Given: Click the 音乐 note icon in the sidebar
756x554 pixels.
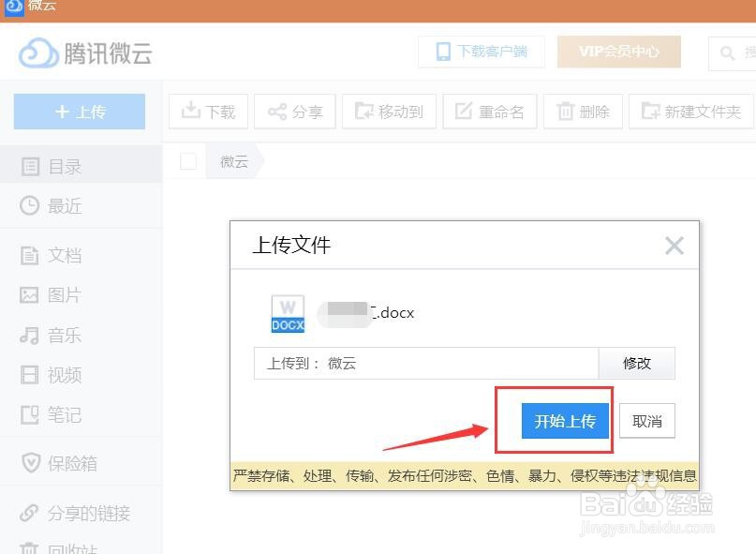Looking at the screenshot, I should coord(29,335).
